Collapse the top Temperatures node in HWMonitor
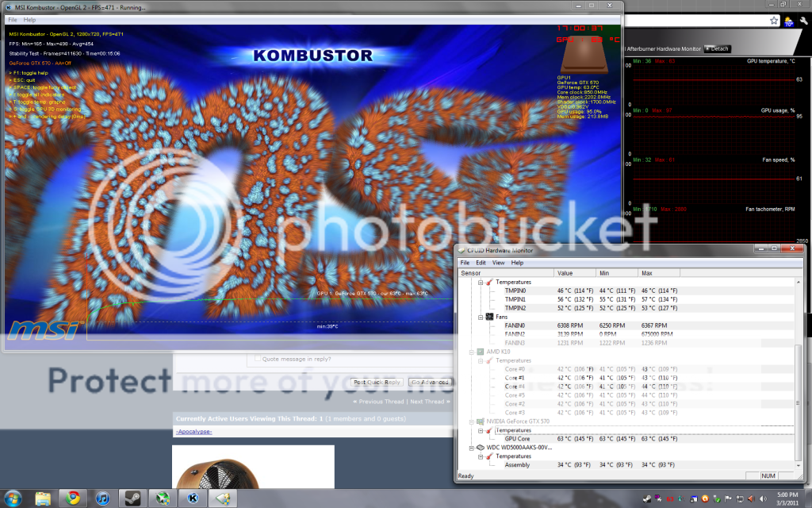 [x=481, y=282]
